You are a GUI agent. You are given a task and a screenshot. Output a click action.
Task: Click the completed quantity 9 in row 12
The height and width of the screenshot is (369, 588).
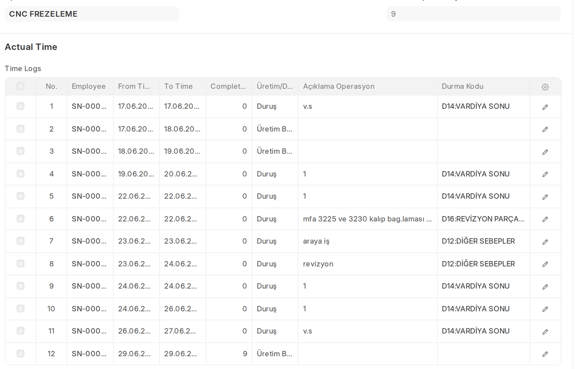pyautogui.click(x=229, y=353)
